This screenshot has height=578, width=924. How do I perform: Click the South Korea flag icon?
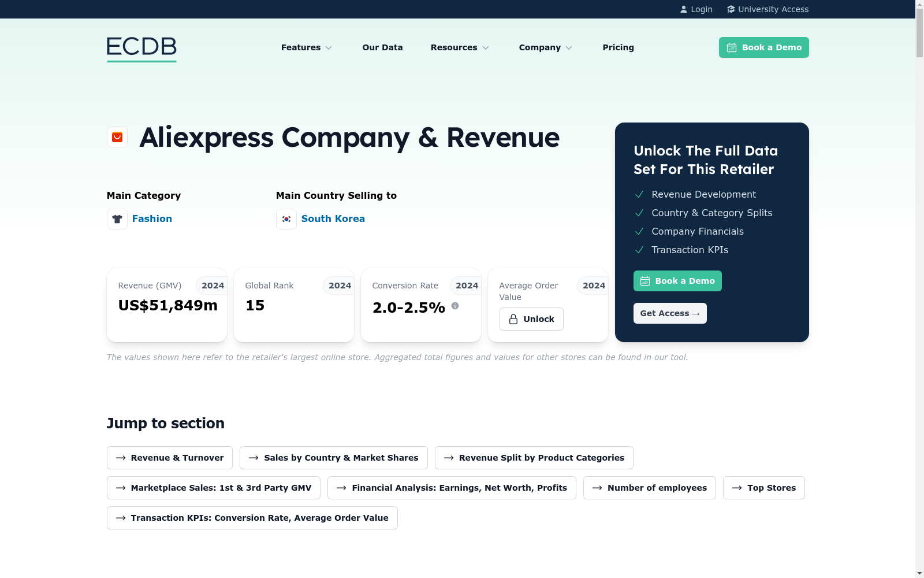(x=286, y=219)
